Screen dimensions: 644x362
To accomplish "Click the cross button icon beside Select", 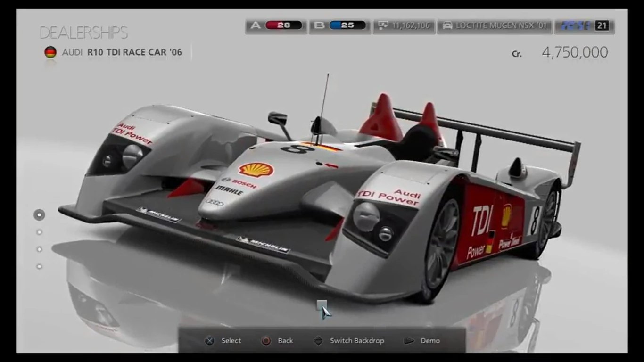I will 209,341.
